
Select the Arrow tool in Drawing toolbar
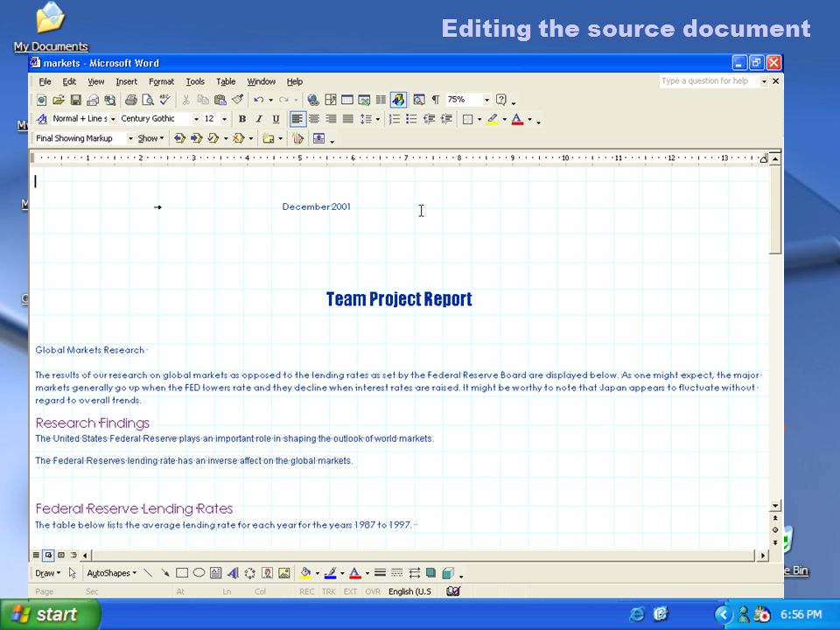[x=165, y=573]
